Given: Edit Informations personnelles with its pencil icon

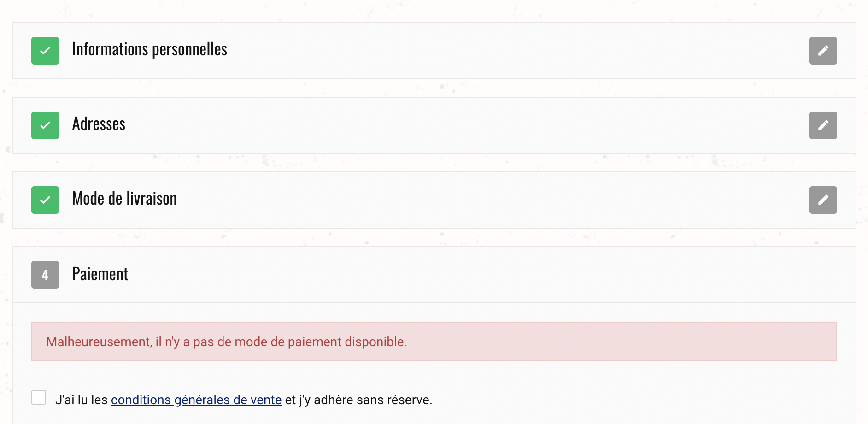Looking at the screenshot, I should pos(823,51).
